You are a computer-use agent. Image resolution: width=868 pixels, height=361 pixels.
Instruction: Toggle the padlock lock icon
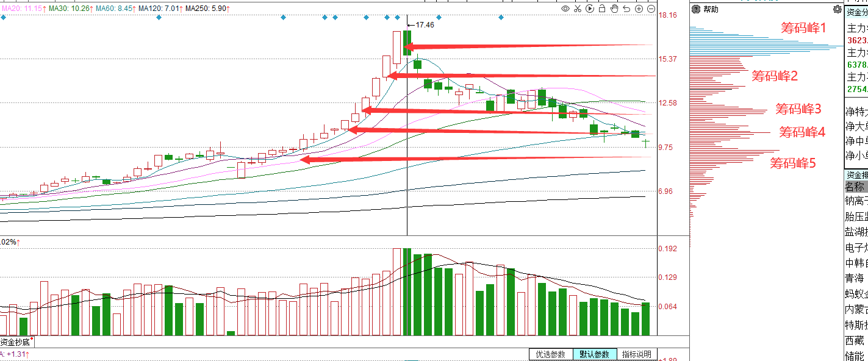tap(602, 9)
